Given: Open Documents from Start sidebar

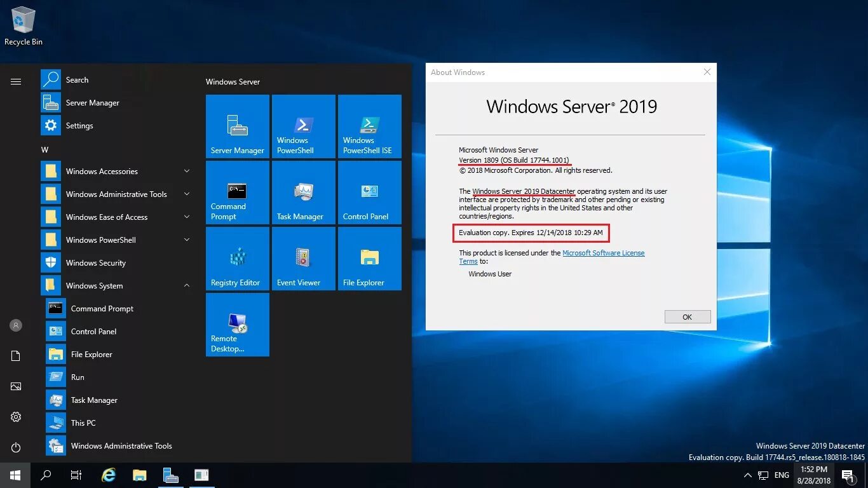Looking at the screenshot, I should (x=16, y=356).
